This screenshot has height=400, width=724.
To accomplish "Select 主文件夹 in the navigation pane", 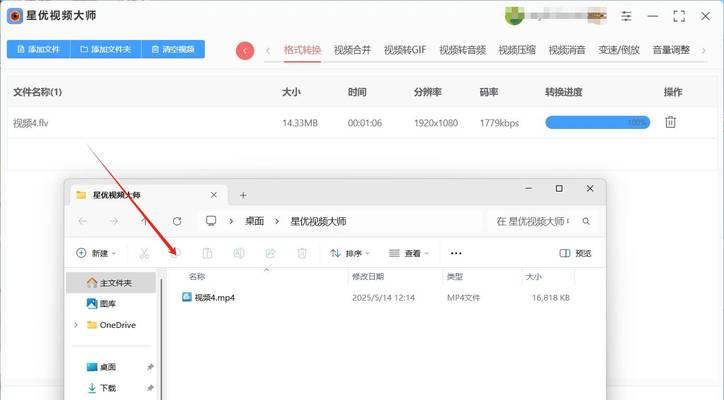I will coord(111,283).
